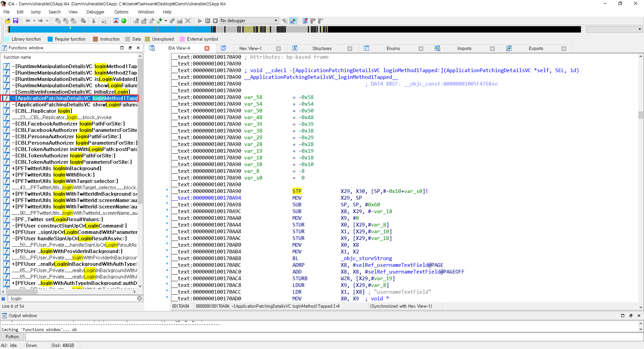
Task: Open the Search menu
Action: tap(55, 12)
